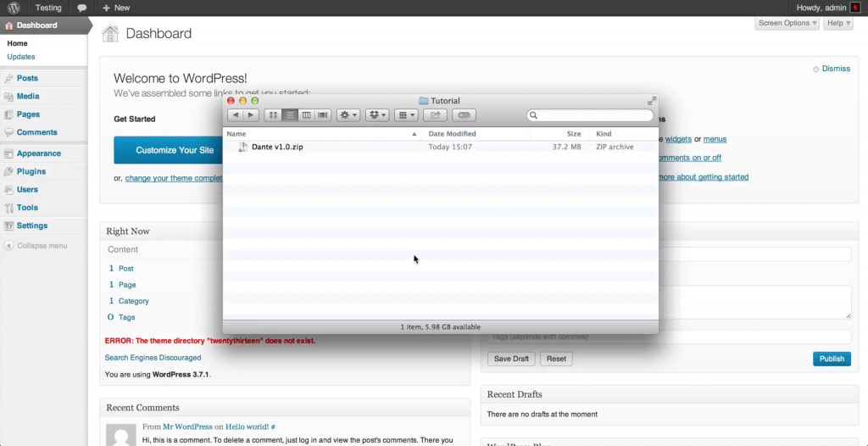The width and height of the screenshot is (868, 446).
Task: Click the Pages icon in sidebar
Action: pyautogui.click(x=8, y=114)
